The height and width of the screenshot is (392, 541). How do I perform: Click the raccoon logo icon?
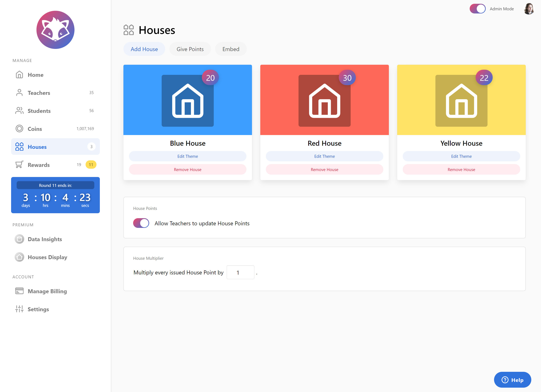pyautogui.click(x=55, y=30)
